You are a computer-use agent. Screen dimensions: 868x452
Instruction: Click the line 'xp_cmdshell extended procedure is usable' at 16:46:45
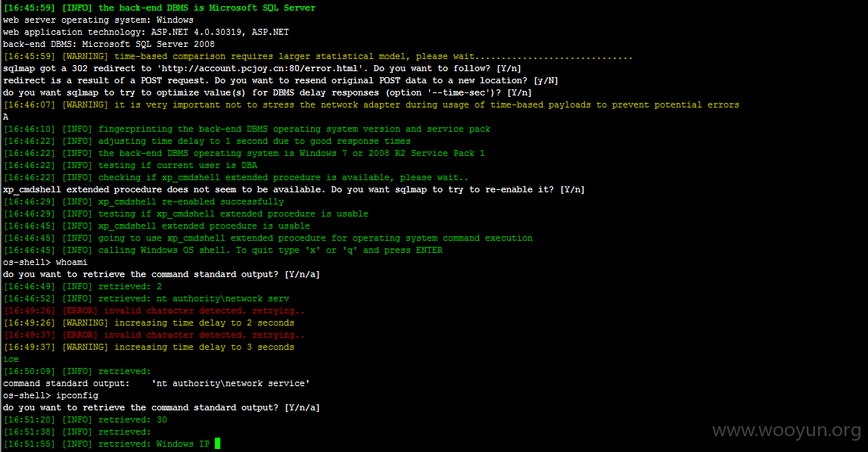tap(157, 226)
